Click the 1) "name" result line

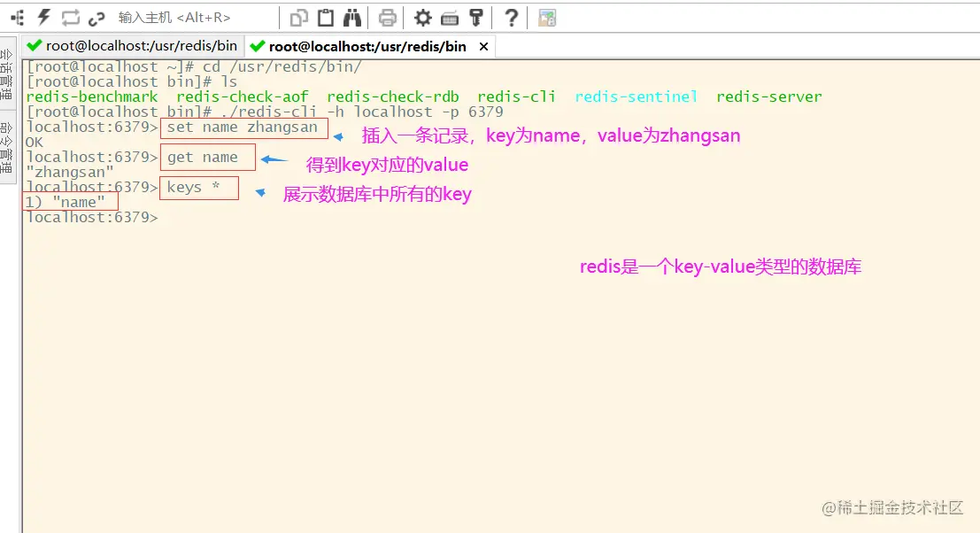point(65,203)
